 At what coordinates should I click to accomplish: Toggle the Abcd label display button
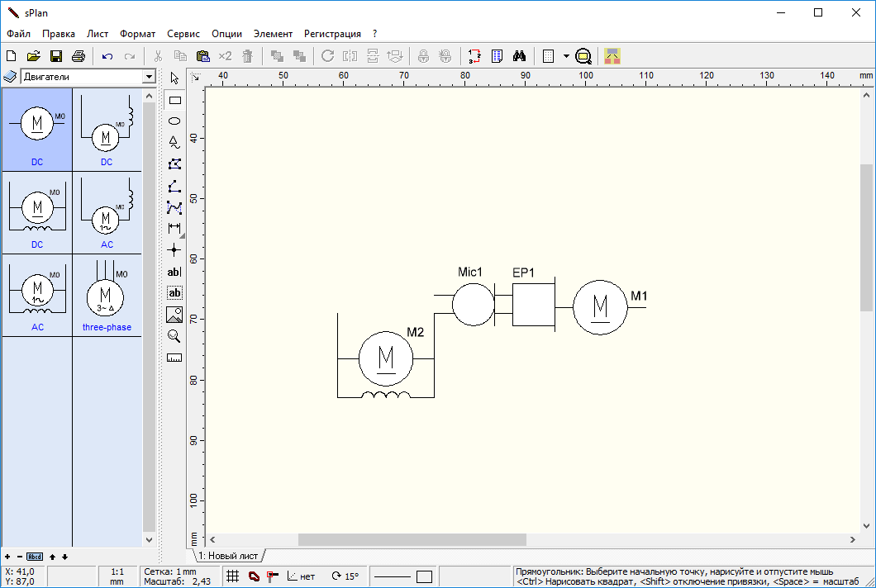coord(35,556)
